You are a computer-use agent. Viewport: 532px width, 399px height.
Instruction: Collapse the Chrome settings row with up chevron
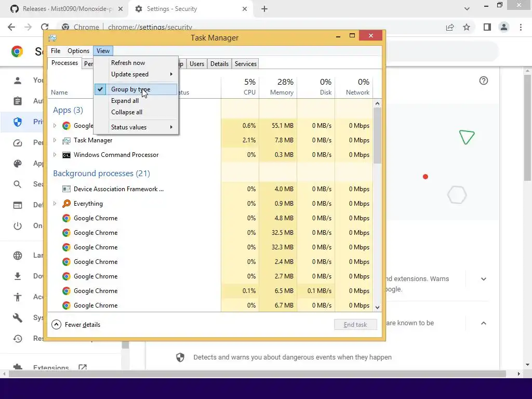(x=484, y=323)
